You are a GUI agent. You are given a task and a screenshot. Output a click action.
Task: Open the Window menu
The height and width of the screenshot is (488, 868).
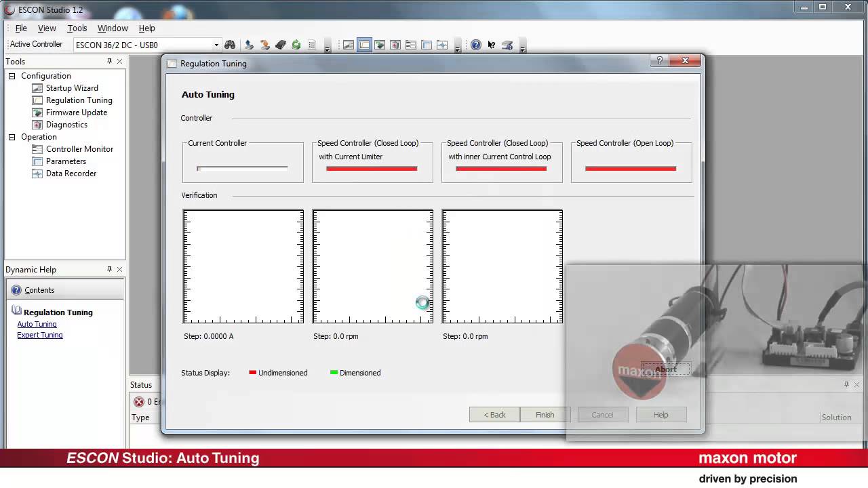pos(113,28)
